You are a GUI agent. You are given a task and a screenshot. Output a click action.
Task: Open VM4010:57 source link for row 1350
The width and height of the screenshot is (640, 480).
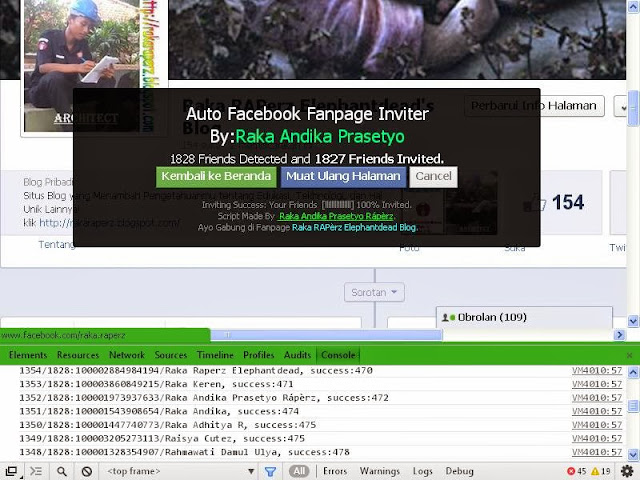[x=597, y=425]
